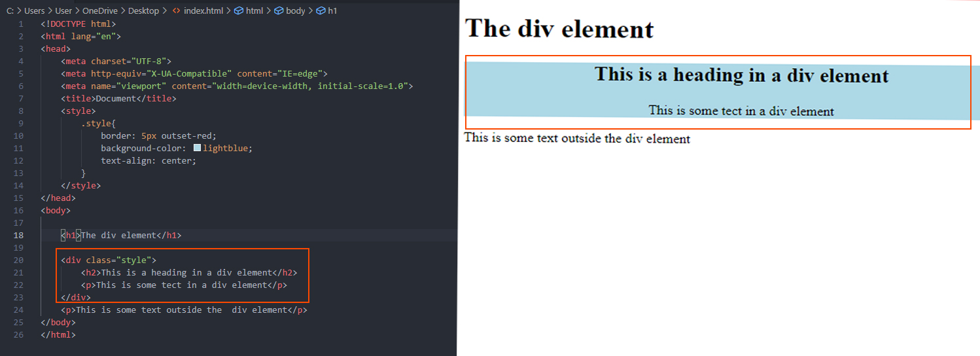
Task: Click the '<html lang="en">' code line
Action: click(x=80, y=37)
